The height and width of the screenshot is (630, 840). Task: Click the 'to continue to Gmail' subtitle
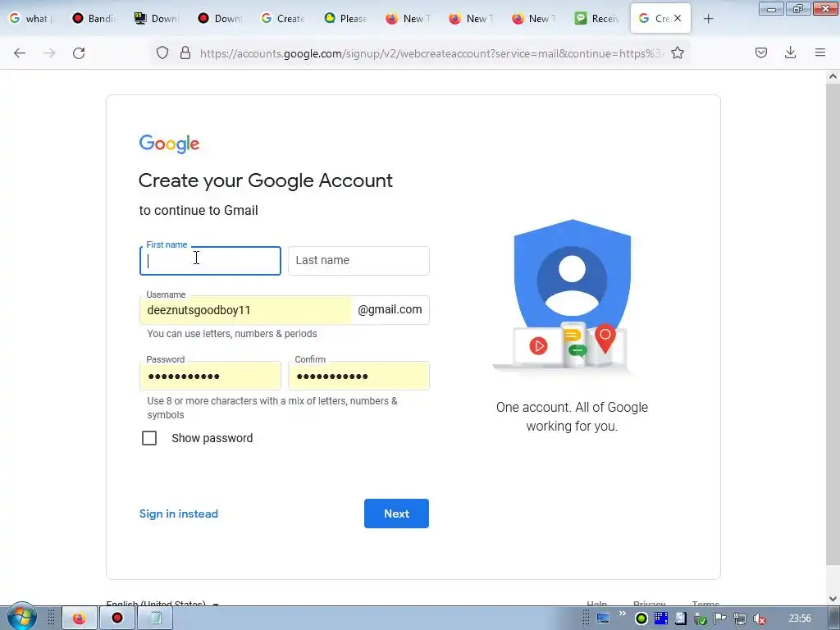199,211
